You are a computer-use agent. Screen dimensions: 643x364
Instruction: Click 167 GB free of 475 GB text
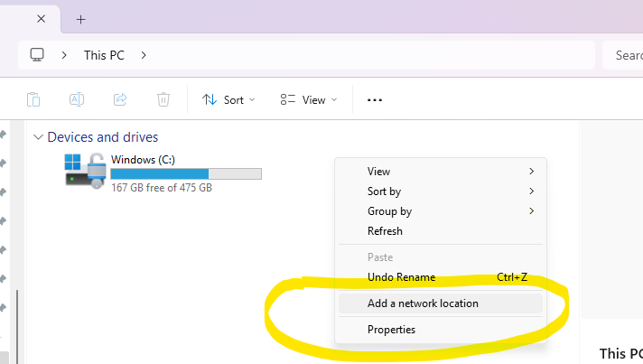click(x=162, y=188)
